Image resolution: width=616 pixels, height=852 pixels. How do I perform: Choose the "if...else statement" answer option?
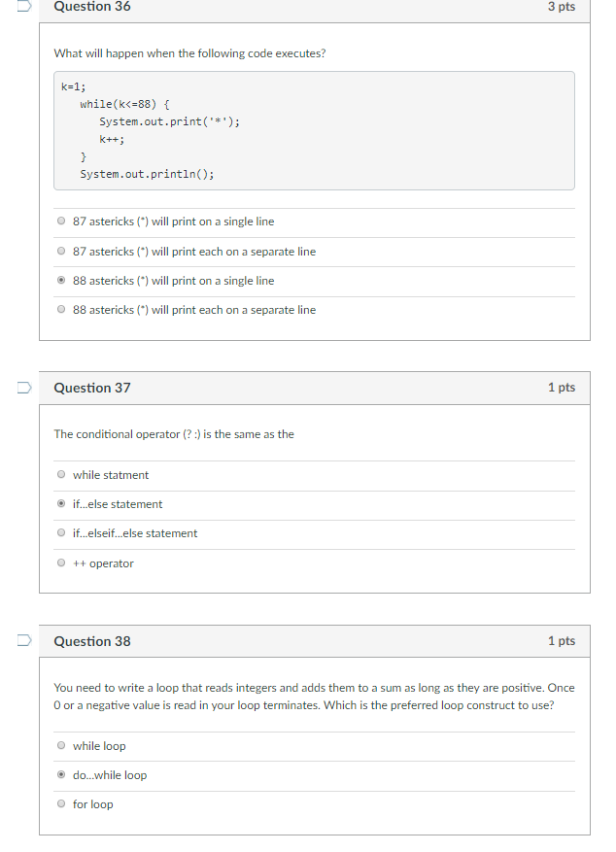tap(60, 503)
